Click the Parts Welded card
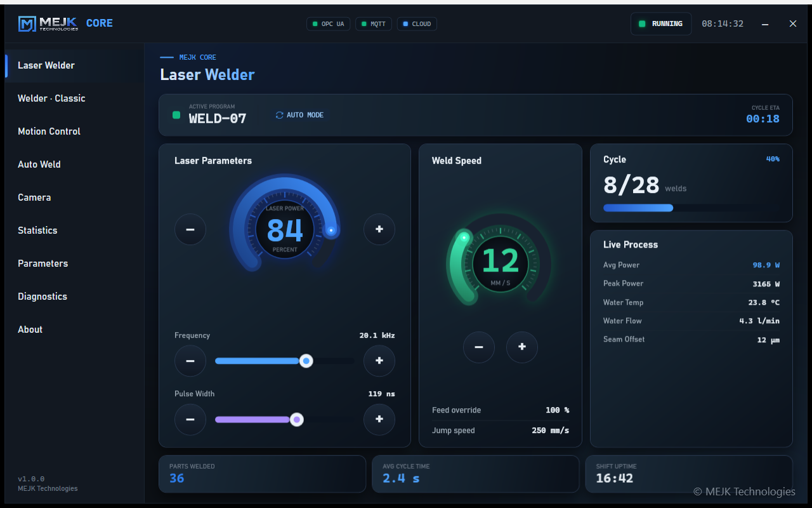This screenshot has height=508, width=812. point(263,474)
